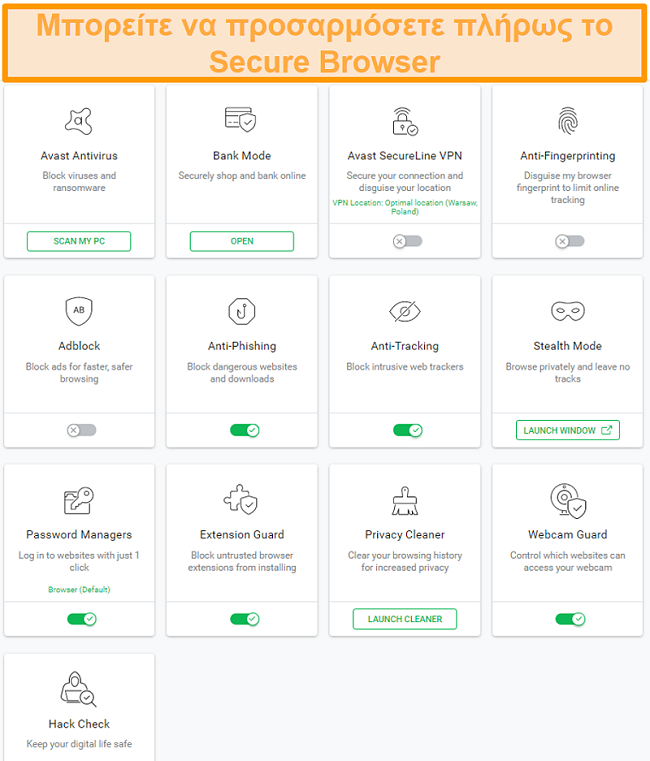Turn on the Anti-Fingerprinting switch
The height and width of the screenshot is (761, 650).
tap(570, 241)
